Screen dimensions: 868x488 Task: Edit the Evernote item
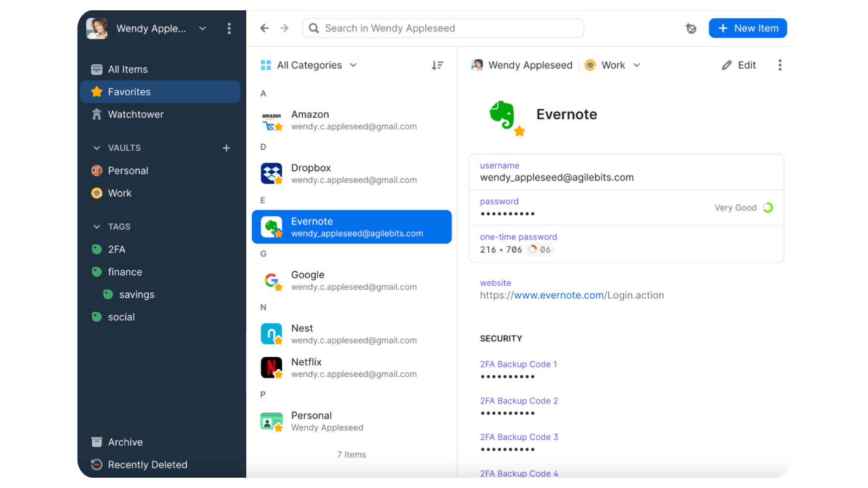pyautogui.click(x=738, y=65)
